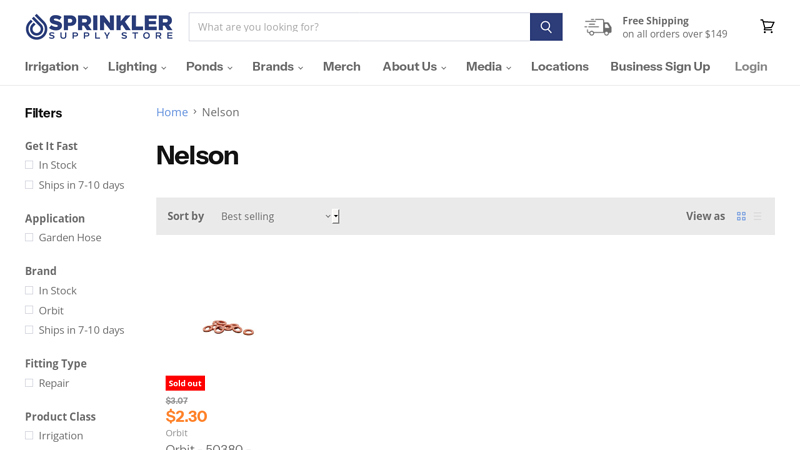Screen dimensions: 800x450
Task: Open the shopping cart
Action: tap(767, 27)
